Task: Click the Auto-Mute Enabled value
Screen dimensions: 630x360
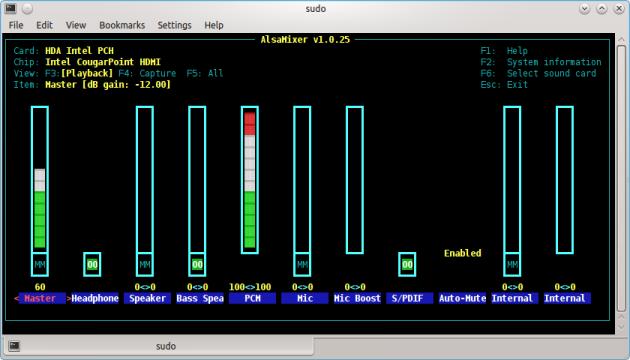Action: pyautogui.click(x=462, y=253)
